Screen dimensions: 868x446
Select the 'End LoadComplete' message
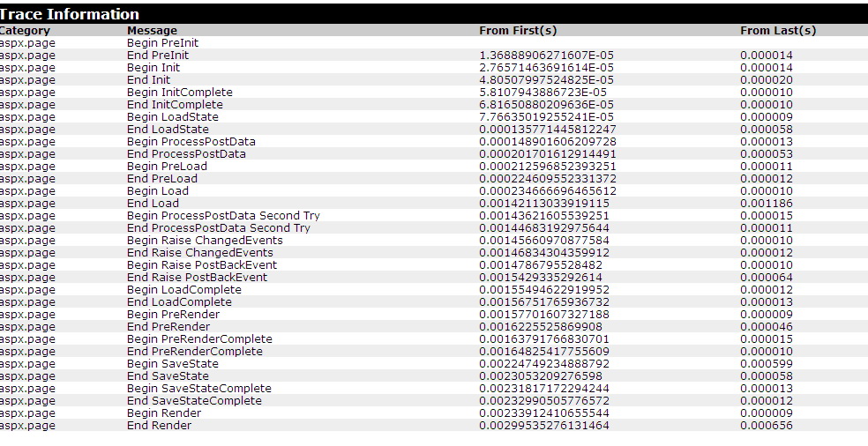(179, 301)
